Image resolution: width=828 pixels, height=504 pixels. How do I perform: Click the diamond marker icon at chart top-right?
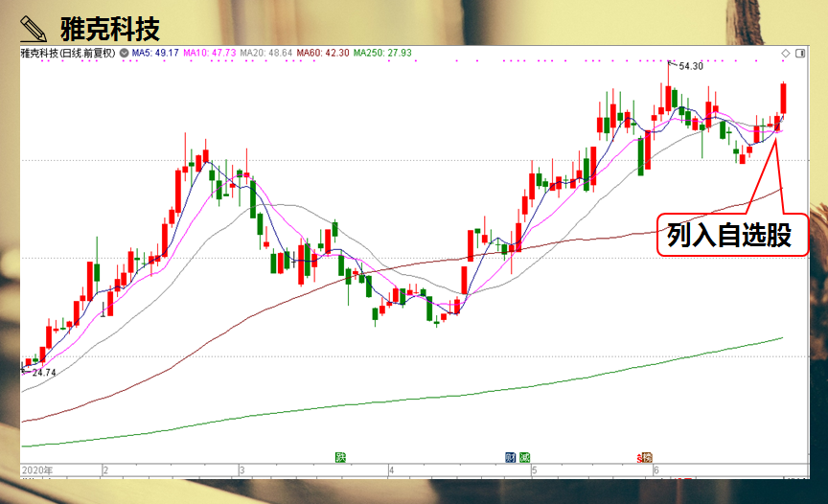pyautogui.click(x=785, y=54)
